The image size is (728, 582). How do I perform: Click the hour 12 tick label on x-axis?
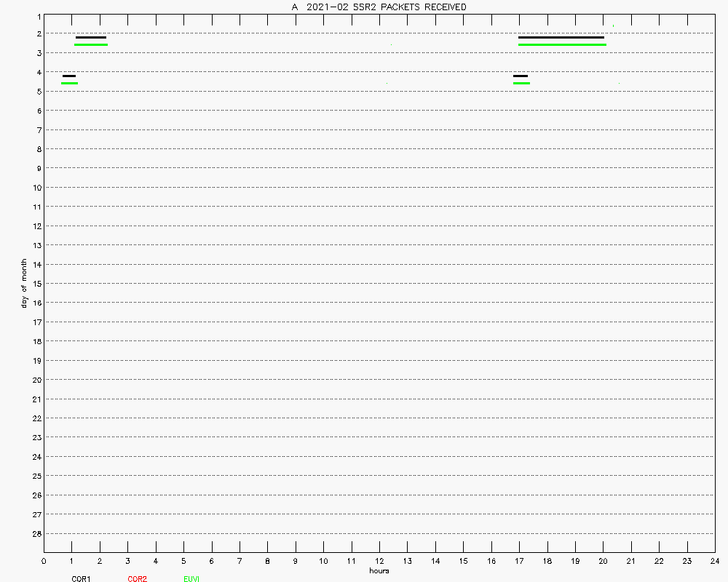379,561
